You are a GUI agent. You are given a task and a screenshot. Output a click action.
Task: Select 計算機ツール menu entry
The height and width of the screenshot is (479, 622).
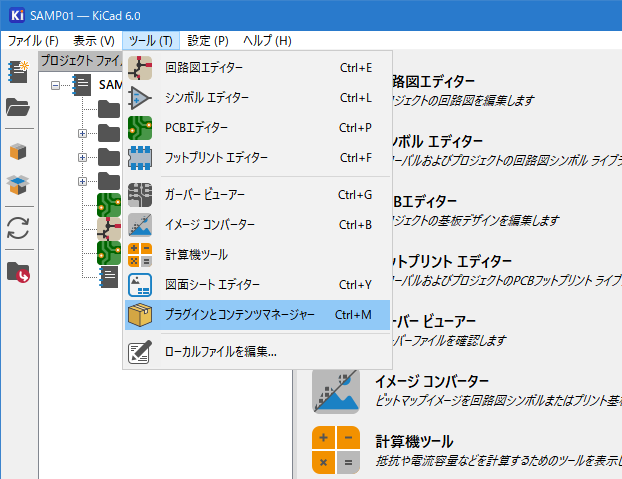click(x=257, y=255)
